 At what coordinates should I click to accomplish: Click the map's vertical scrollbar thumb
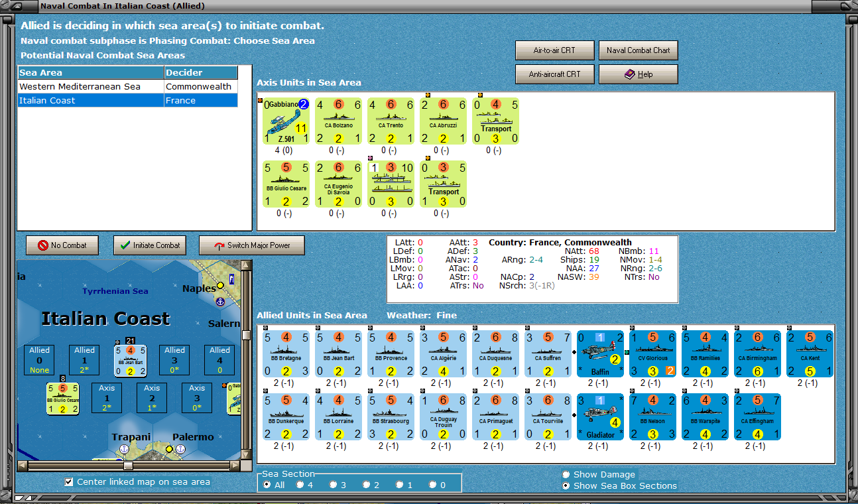pyautogui.click(x=247, y=334)
